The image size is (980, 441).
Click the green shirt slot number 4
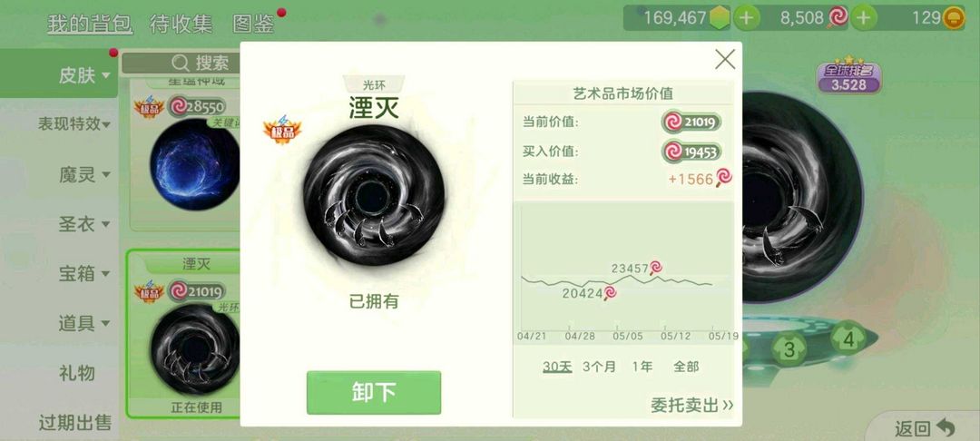coord(848,339)
